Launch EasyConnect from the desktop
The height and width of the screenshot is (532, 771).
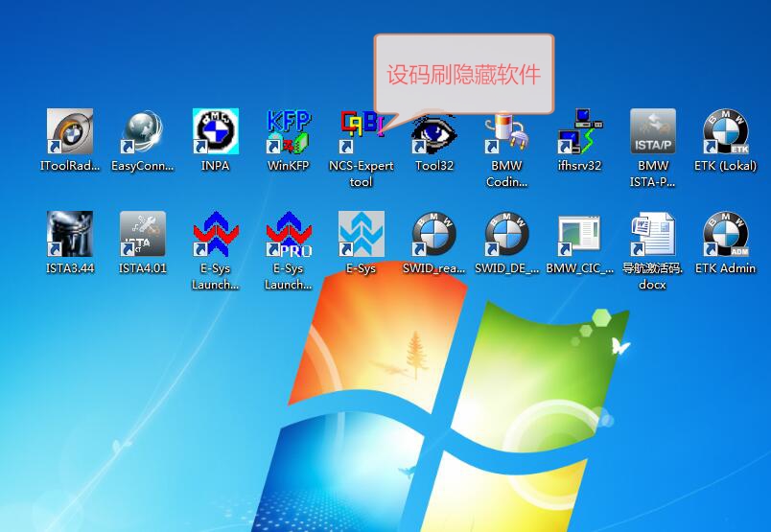143,132
